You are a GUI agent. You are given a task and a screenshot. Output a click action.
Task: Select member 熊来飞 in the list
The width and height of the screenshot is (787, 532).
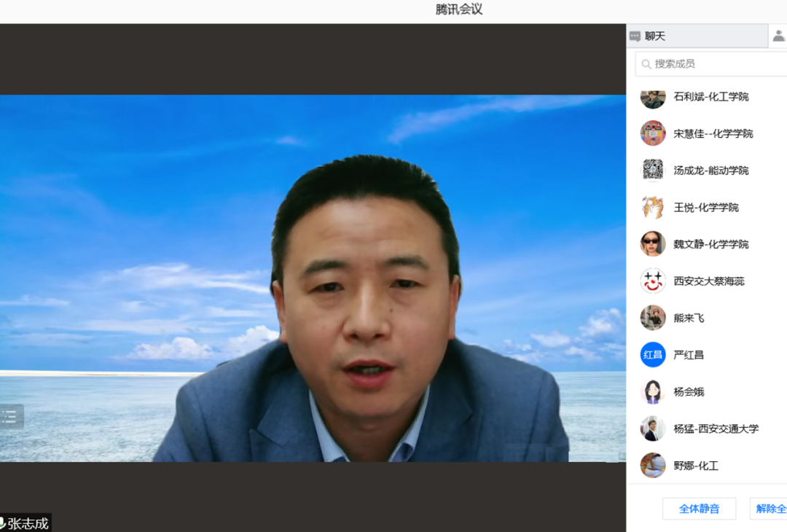689,318
